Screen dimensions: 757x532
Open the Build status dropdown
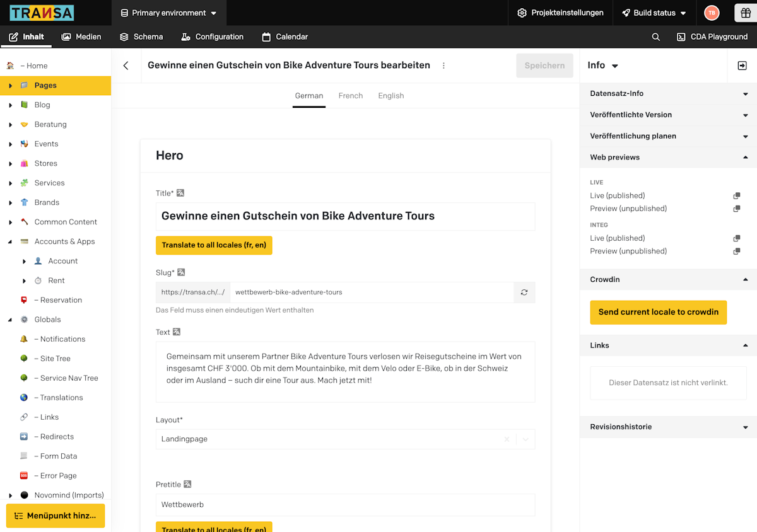[654, 13]
